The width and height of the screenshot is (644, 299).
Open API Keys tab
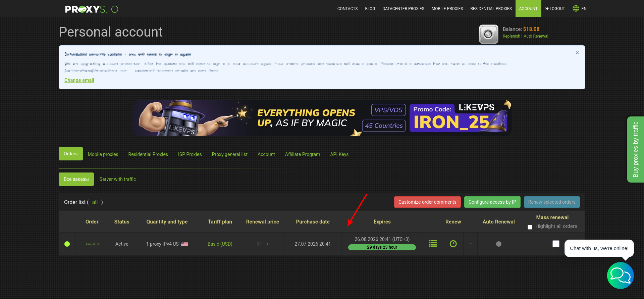click(339, 154)
